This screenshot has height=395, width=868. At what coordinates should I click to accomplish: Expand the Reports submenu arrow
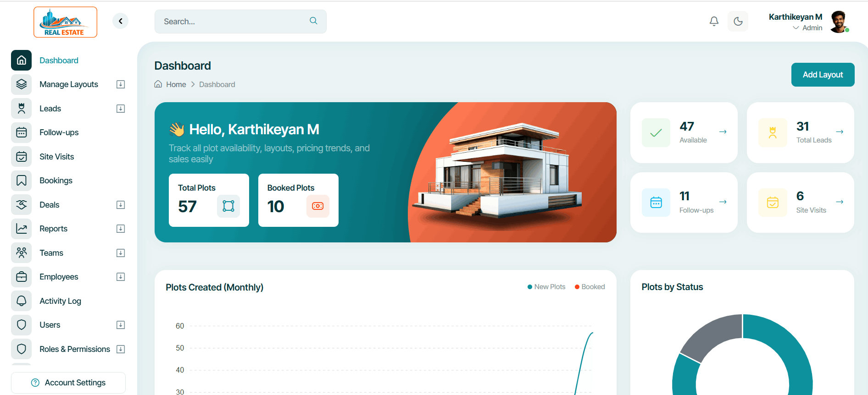121,229
